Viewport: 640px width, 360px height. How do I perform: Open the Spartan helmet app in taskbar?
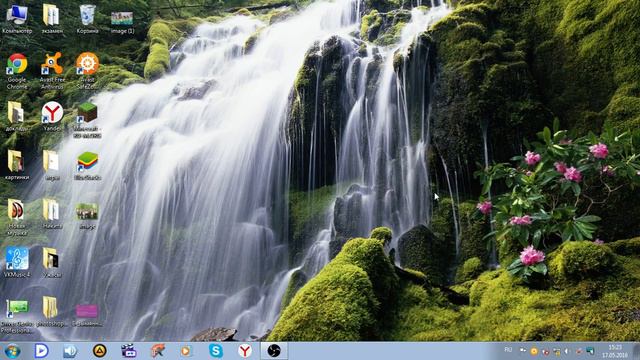[158, 351]
